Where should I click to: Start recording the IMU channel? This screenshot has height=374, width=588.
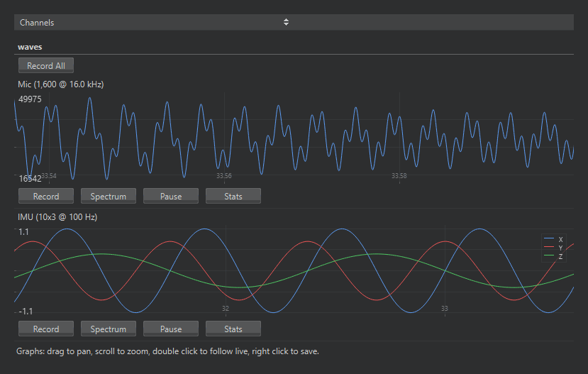(46, 329)
